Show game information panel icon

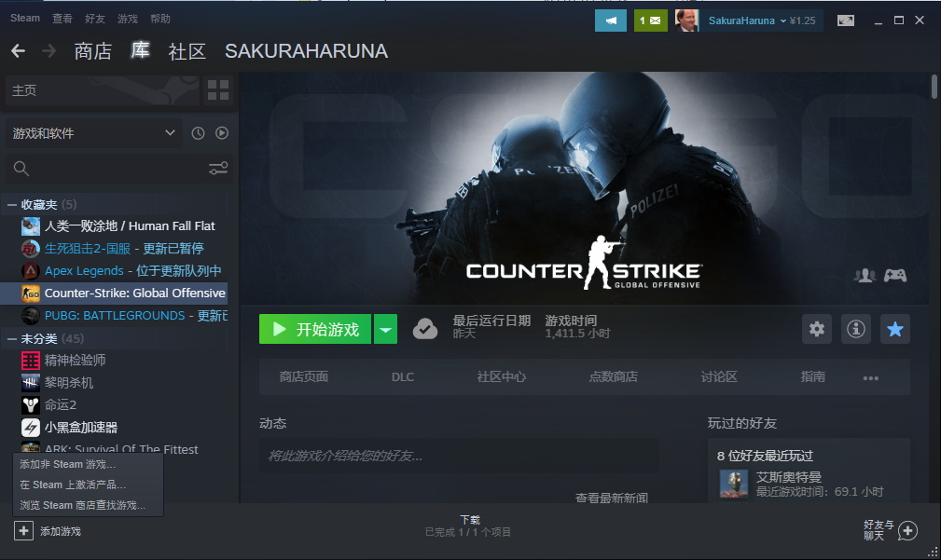click(856, 329)
